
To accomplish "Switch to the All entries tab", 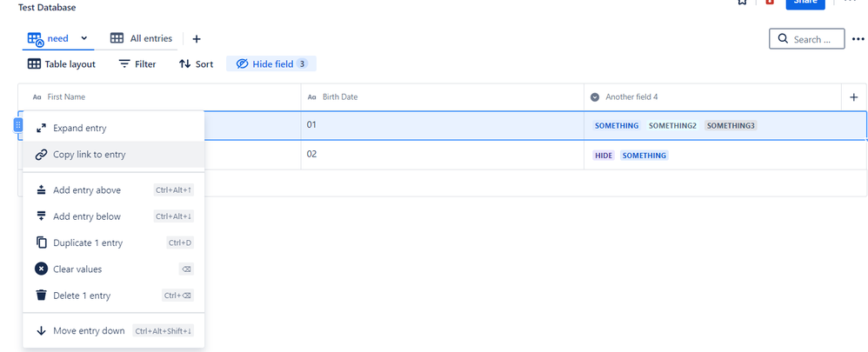I will (x=141, y=38).
